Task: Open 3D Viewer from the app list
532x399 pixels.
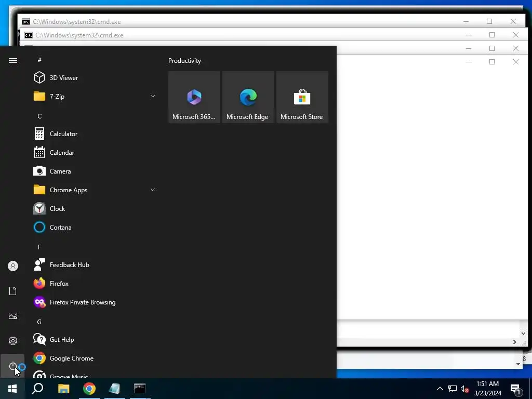Action: 95,78
